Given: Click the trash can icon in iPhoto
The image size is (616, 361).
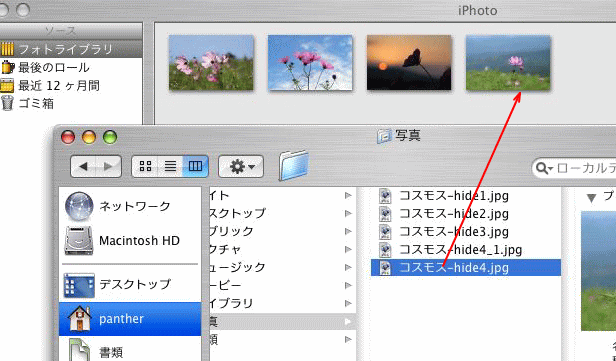Looking at the screenshot, I should pos(7,104).
